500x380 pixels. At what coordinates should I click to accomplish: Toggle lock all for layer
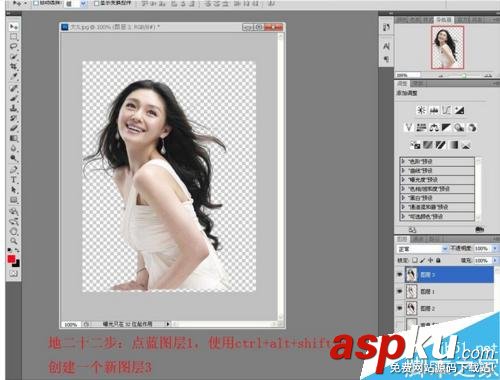pos(438,260)
